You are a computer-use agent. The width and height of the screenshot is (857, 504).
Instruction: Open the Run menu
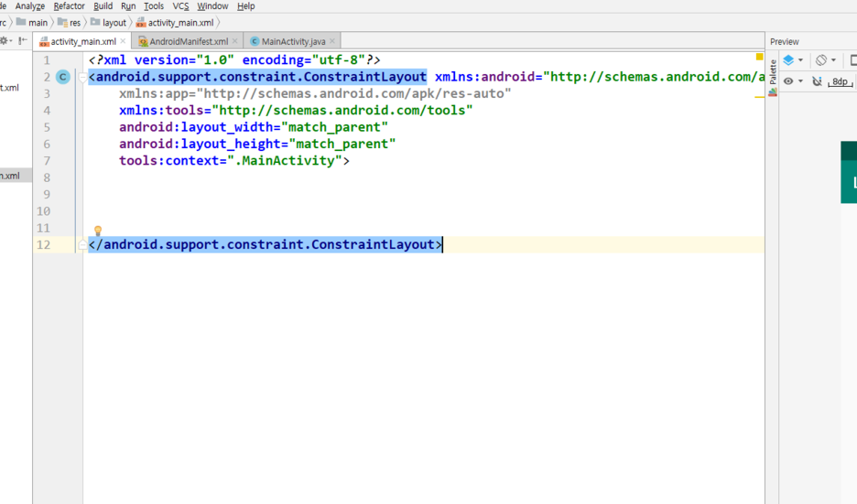click(128, 6)
